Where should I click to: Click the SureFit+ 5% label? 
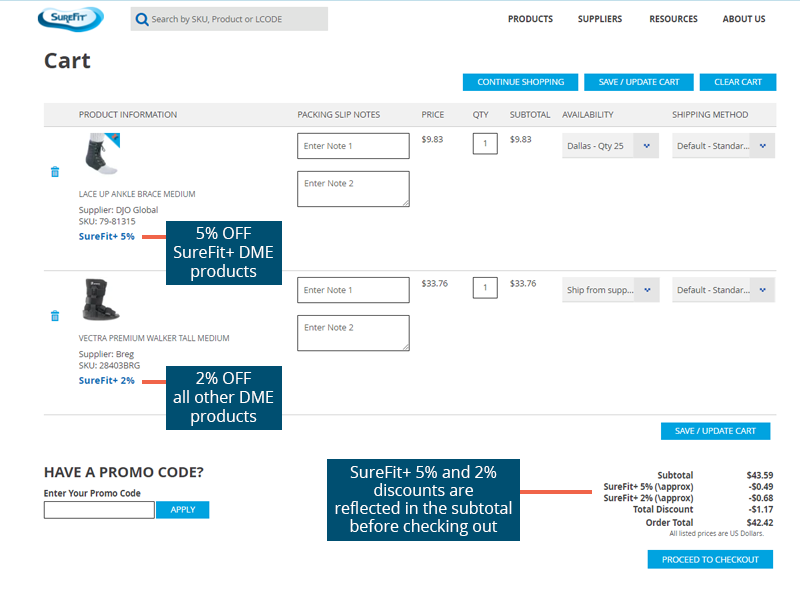pyautogui.click(x=107, y=236)
